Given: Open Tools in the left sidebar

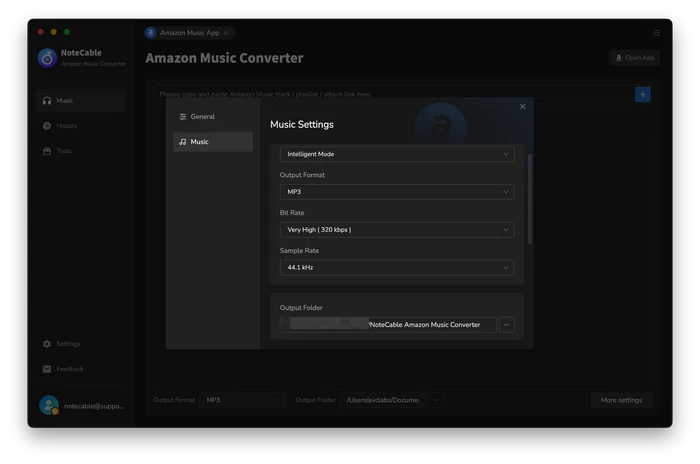Looking at the screenshot, I should pyautogui.click(x=81, y=151).
